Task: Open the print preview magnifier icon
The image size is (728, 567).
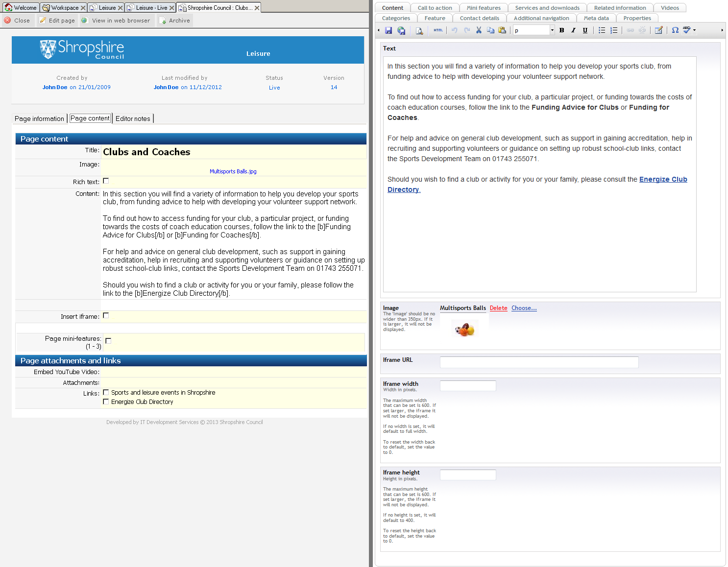Action: coord(419,30)
